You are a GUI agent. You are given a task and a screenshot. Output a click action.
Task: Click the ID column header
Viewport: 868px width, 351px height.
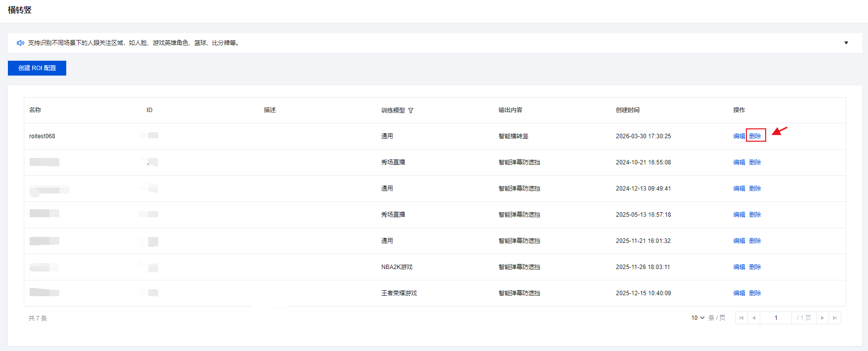pos(149,110)
